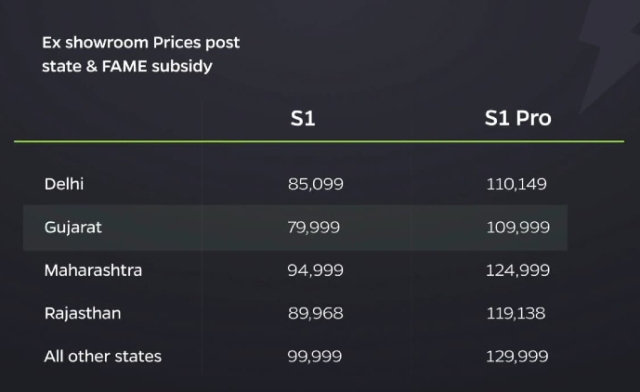Click the Rajasthan row label
Viewport: 640px width, 392px height.
click(82, 314)
